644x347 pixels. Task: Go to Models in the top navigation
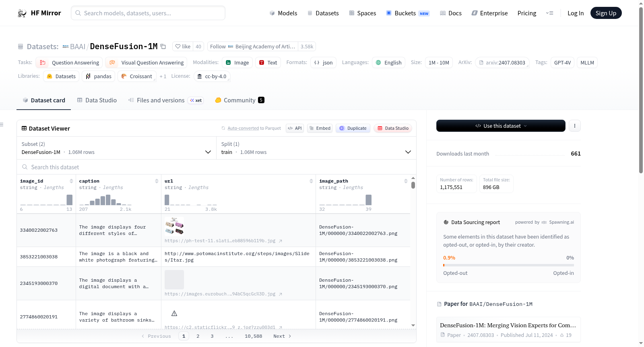pyautogui.click(x=283, y=13)
